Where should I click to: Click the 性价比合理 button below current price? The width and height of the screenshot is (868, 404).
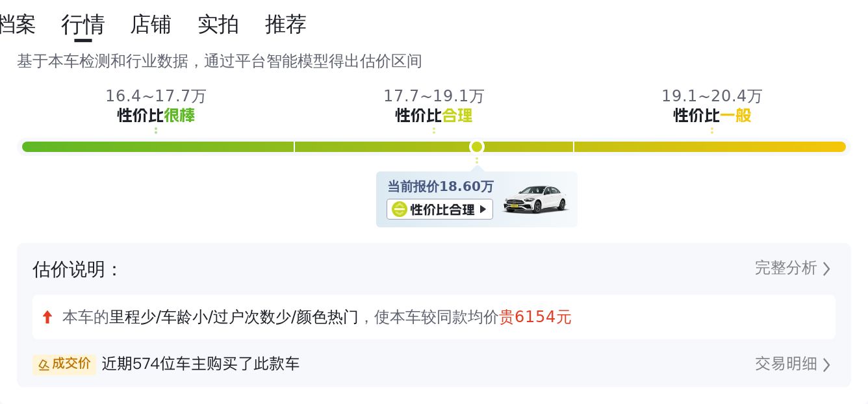440,209
